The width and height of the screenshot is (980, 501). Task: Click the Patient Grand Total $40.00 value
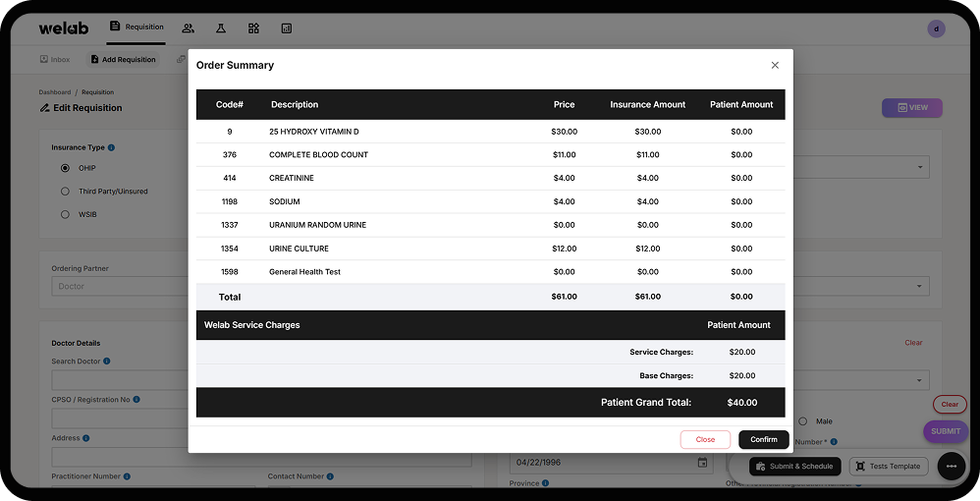point(742,403)
